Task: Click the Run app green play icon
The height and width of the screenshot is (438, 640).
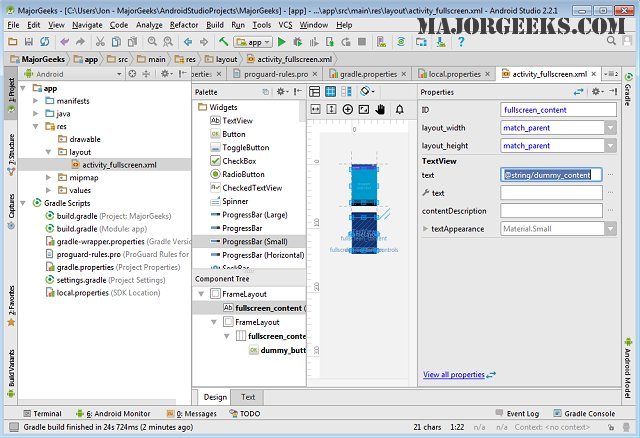Action: [x=281, y=42]
